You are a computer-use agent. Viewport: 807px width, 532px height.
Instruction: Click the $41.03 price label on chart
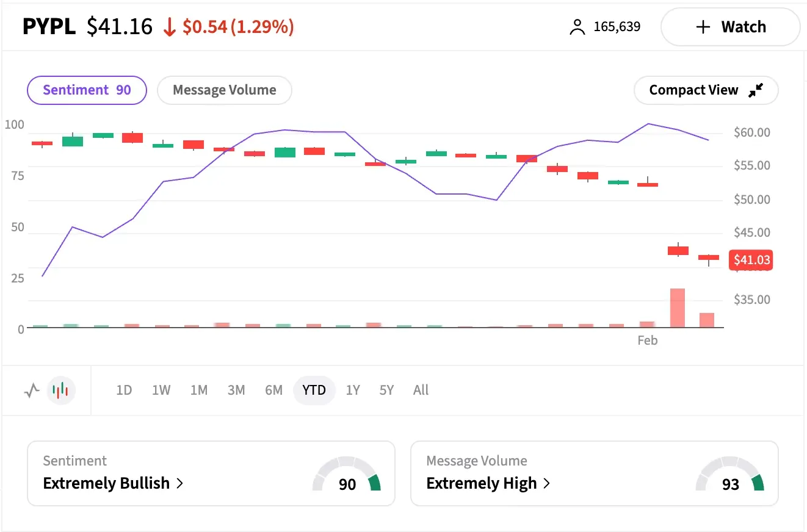[x=751, y=260]
